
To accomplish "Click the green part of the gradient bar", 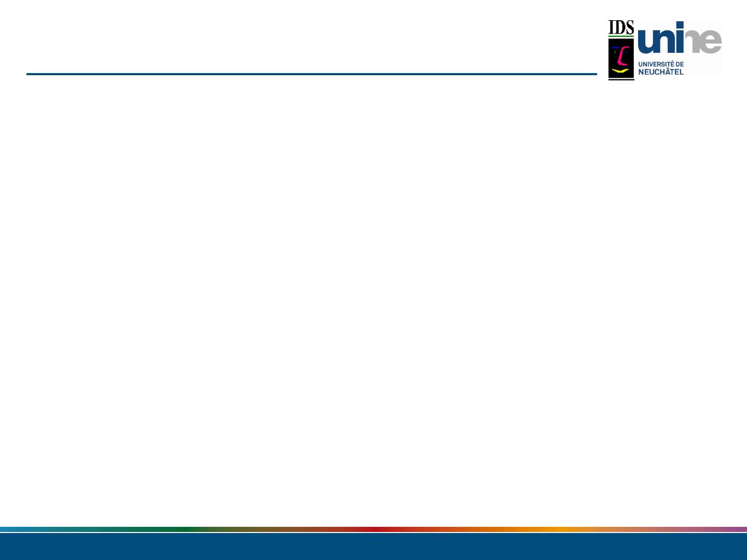I will coord(171,529).
